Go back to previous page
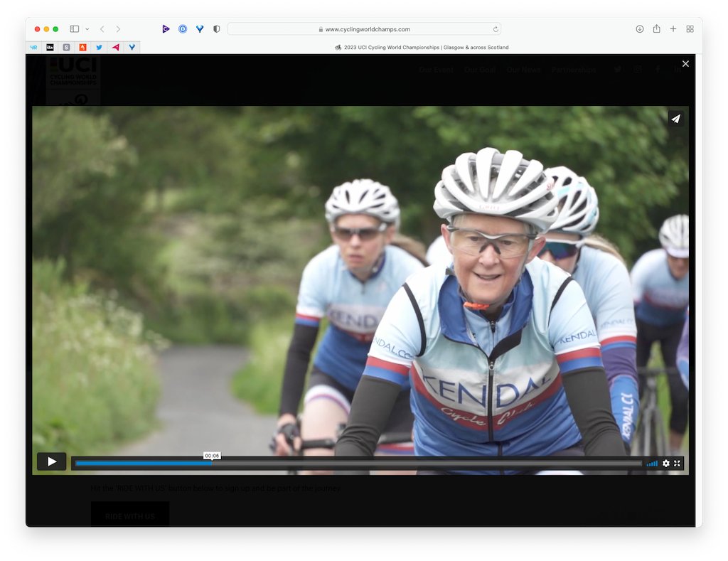The height and width of the screenshot is (561, 728). 102,28
